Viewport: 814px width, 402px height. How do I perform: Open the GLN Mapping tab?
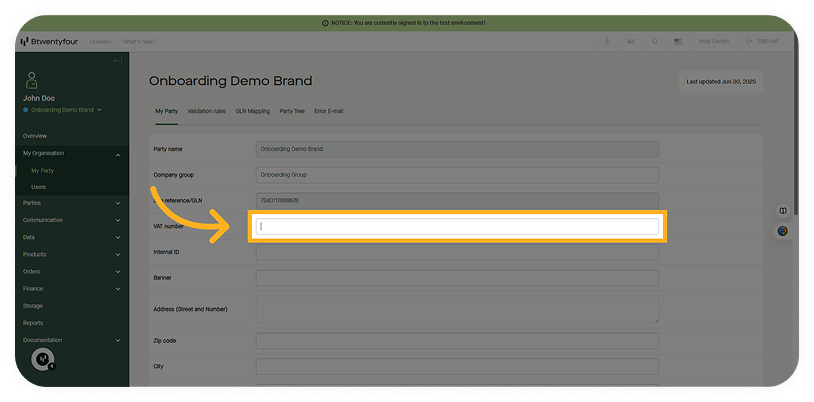tap(252, 111)
